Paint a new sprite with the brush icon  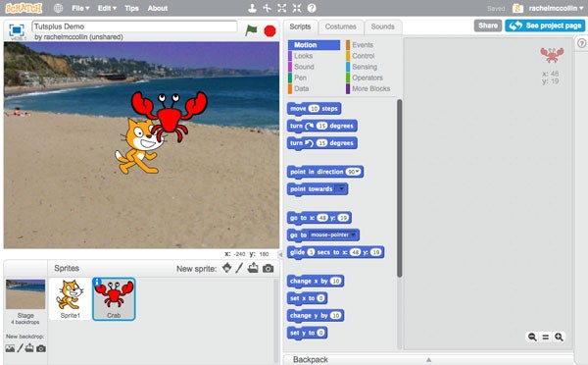coord(239,268)
